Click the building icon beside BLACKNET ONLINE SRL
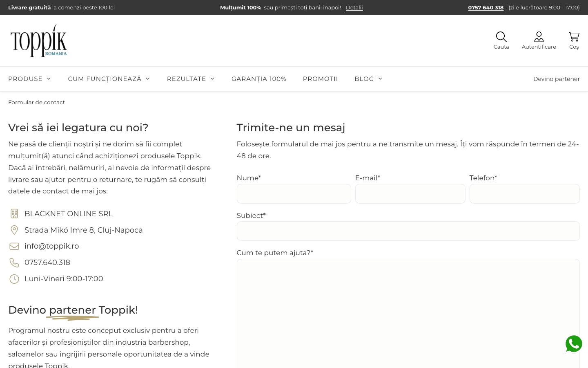Viewport: 588px width, 368px height. point(14,213)
